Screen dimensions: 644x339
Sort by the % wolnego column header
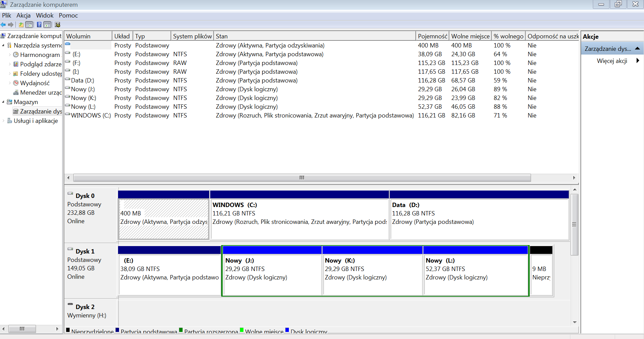tap(508, 36)
